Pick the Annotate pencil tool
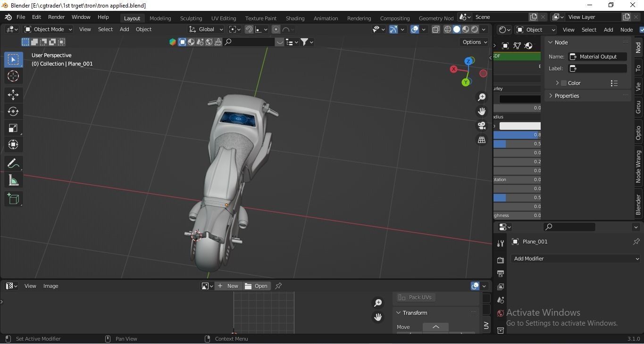This screenshot has width=644, height=344. [13, 164]
